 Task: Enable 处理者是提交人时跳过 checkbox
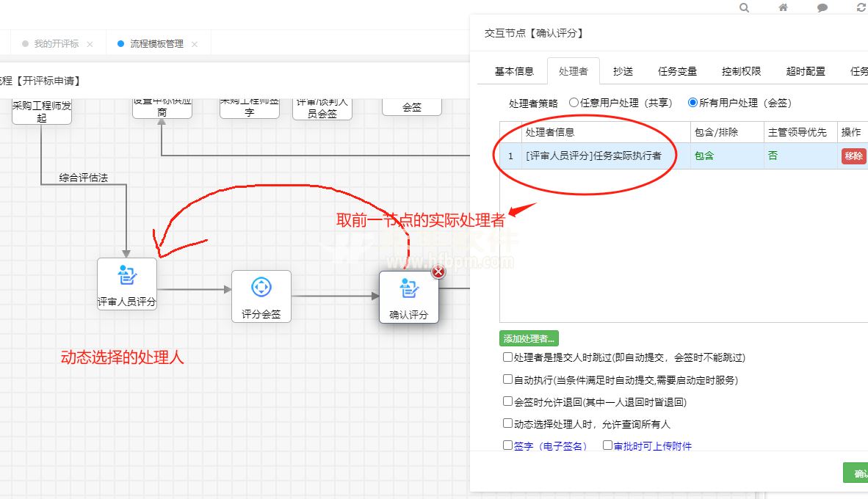point(507,357)
